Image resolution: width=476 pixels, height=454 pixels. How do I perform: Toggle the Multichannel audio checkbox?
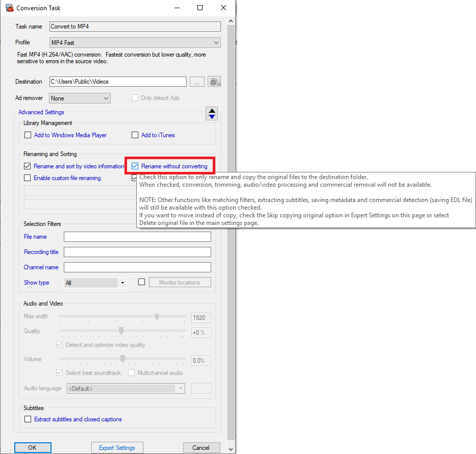[x=131, y=373]
